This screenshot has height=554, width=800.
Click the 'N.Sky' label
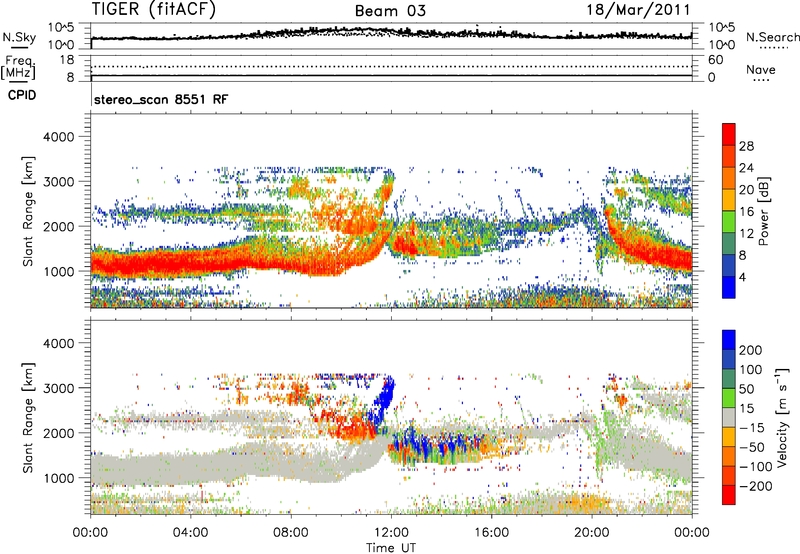19,37
